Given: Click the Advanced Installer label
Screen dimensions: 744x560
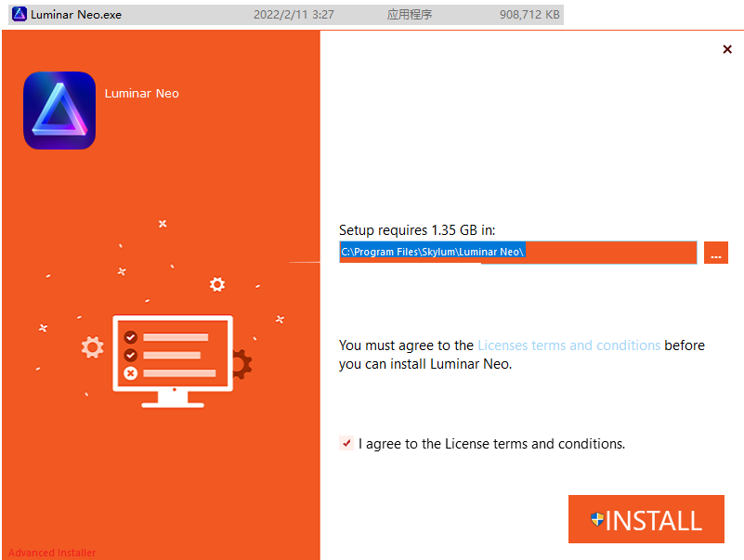Looking at the screenshot, I should tap(51, 553).
